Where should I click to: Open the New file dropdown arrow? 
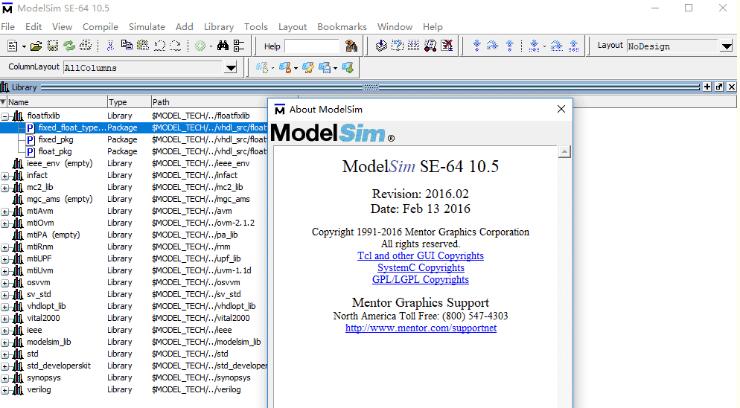click(24, 47)
